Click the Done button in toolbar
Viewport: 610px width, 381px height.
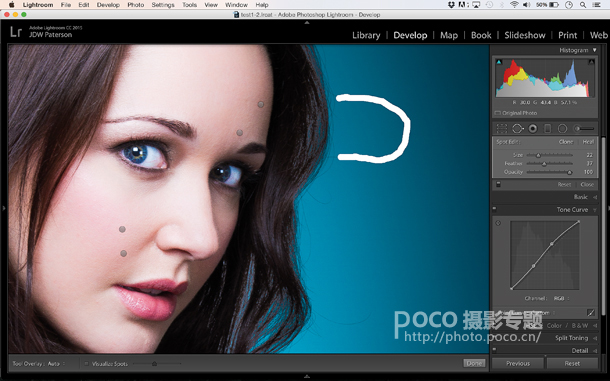tap(474, 363)
